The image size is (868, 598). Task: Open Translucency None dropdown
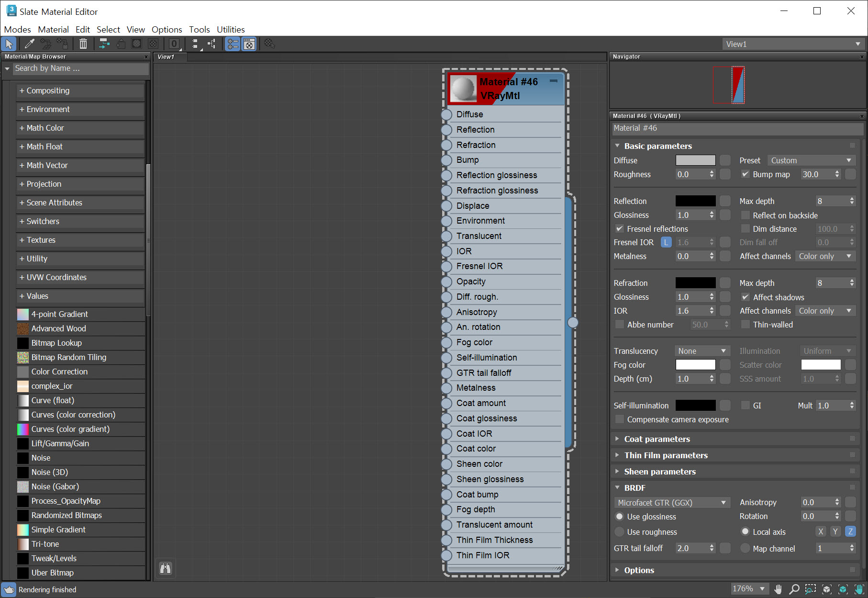[702, 351]
